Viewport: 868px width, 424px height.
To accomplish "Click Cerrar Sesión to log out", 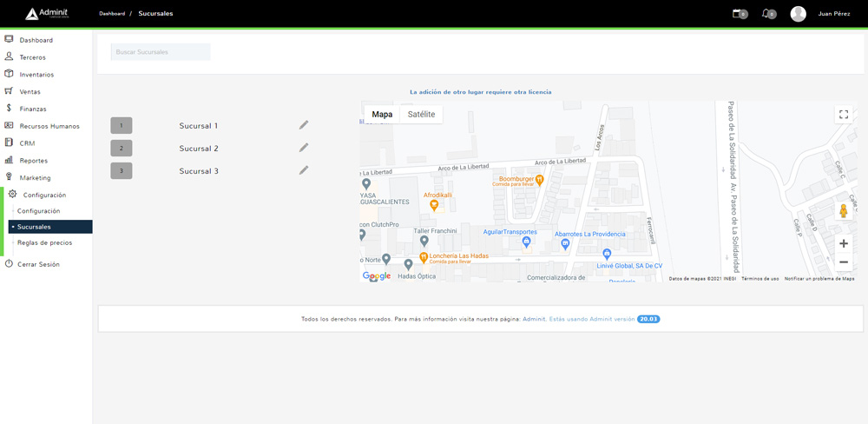I will pos(38,264).
